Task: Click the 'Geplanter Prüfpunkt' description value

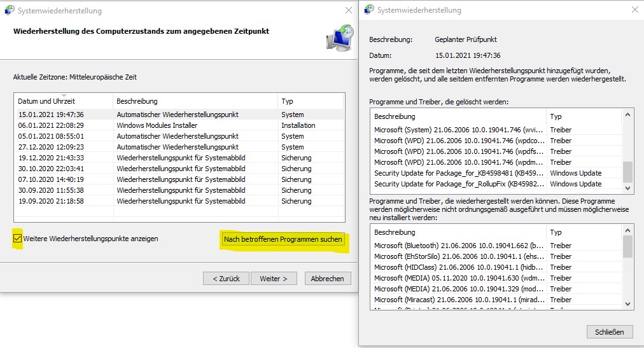Action: tap(466, 39)
